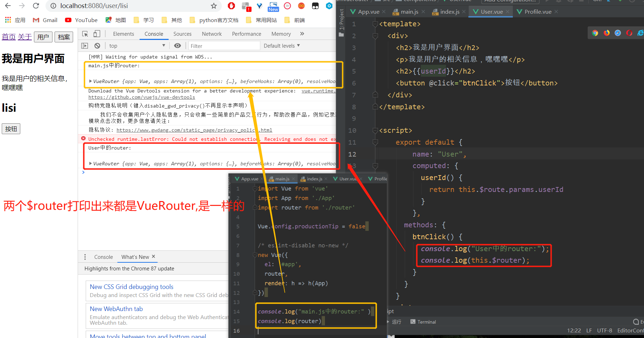This screenshot has height=338, width=644.
Task: Focus the console Filter field
Action: [224, 46]
